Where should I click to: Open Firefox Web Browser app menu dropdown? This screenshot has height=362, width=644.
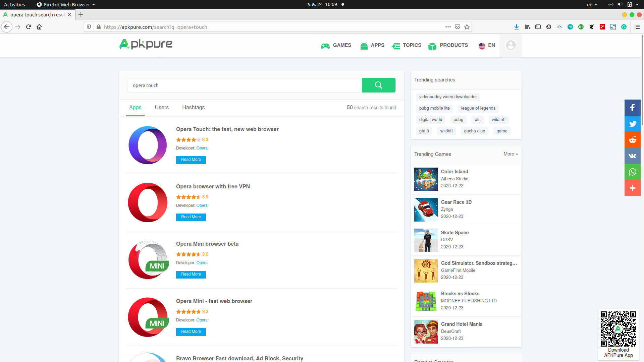(66, 4)
